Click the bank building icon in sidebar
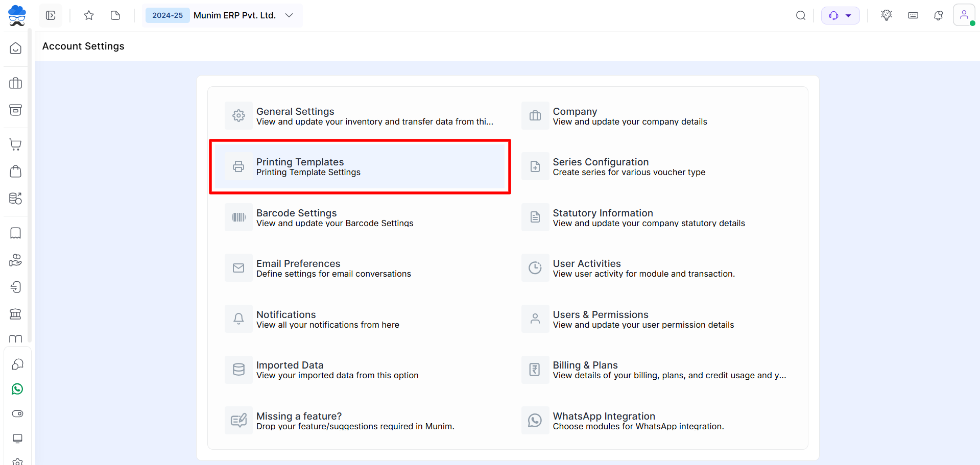 [x=16, y=314]
